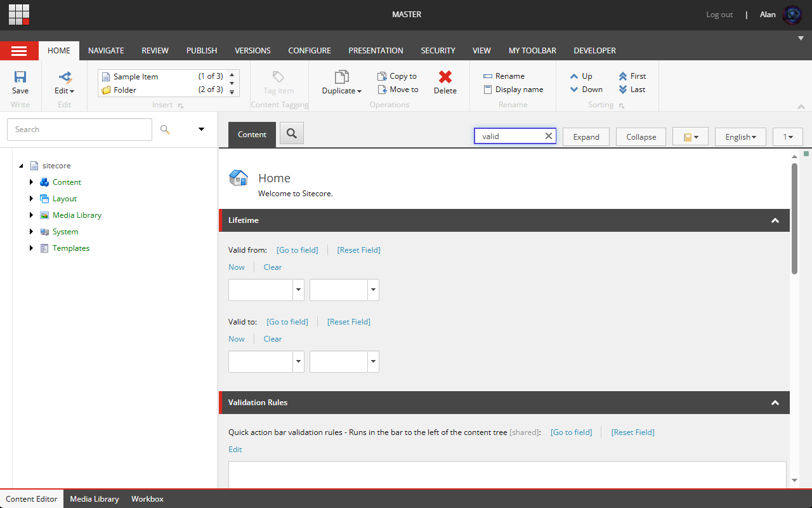Open Valid from date picker dropdown
812x508 pixels.
click(298, 290)
